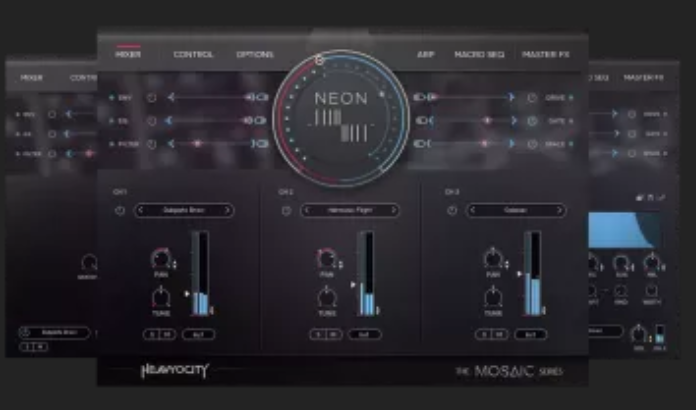
Task: Click the GATE macro range slider handle
Action: coord(487,120)
